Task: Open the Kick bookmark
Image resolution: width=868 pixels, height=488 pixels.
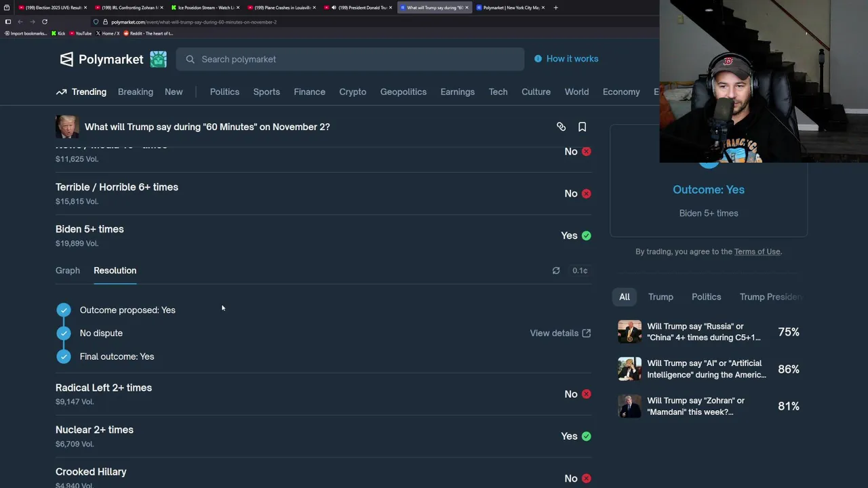Action: (x=58, y=33)
